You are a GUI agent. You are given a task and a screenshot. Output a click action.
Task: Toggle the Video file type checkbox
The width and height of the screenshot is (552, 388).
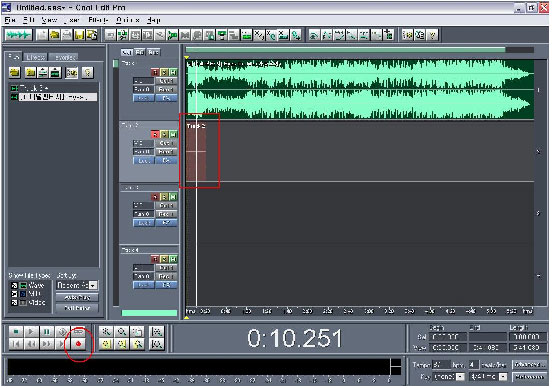(x=14, y=302)
